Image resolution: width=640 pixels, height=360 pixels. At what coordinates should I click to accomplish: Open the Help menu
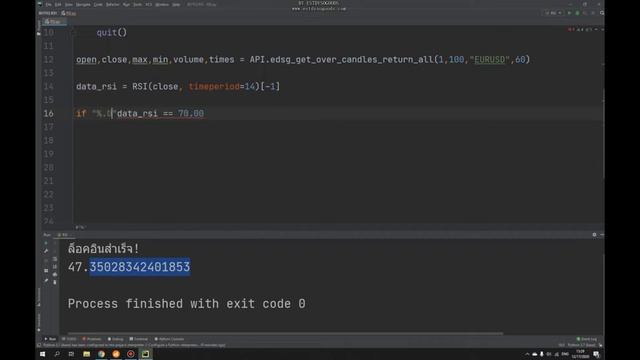pyautogui.click(x=176, y=4)
